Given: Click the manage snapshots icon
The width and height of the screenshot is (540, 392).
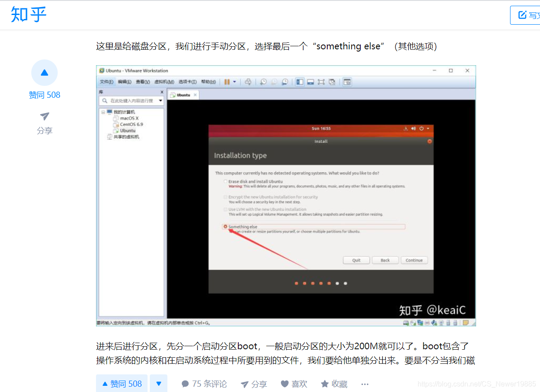Looking at the screenshot, I should pyautogui.click(x=285, y=82).
